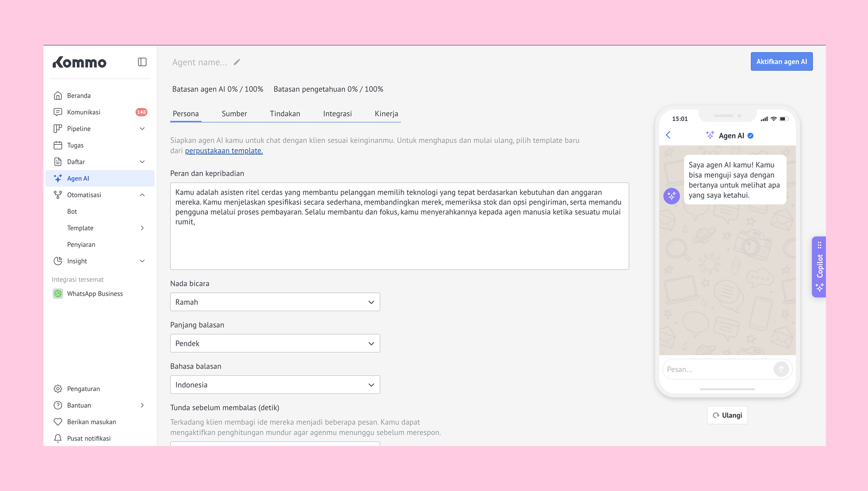Viewport: 868px width, 491px height.
Task: Open the Nada bicara dropdown
Action: 275,302
